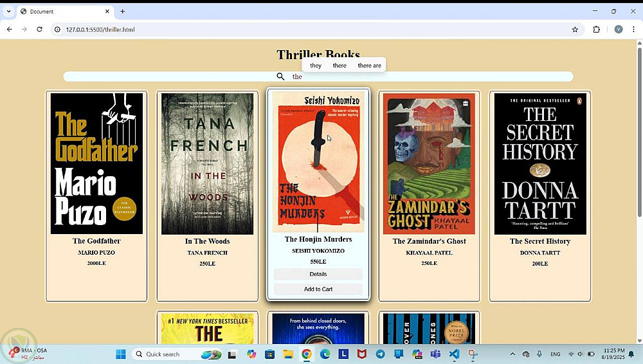This screenshot has width=643, height=364.
Task: Click the browser forward arrow
Action: point(24,30)
